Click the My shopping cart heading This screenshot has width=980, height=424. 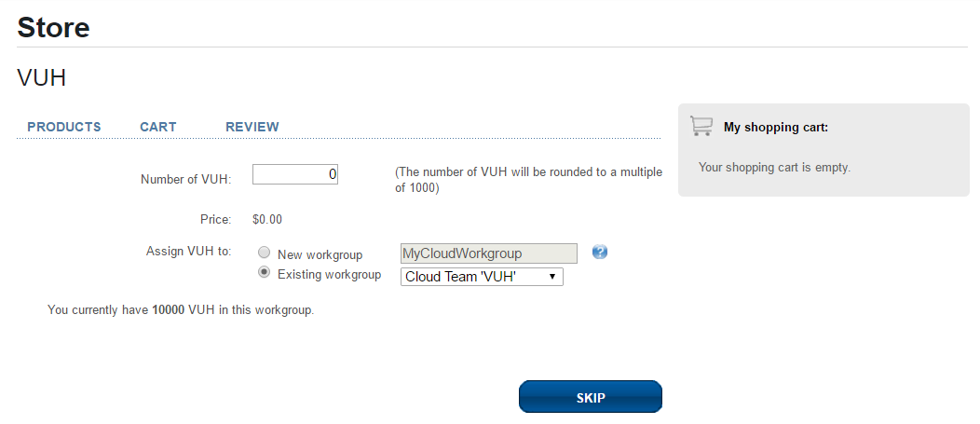(x=776, y=128)
